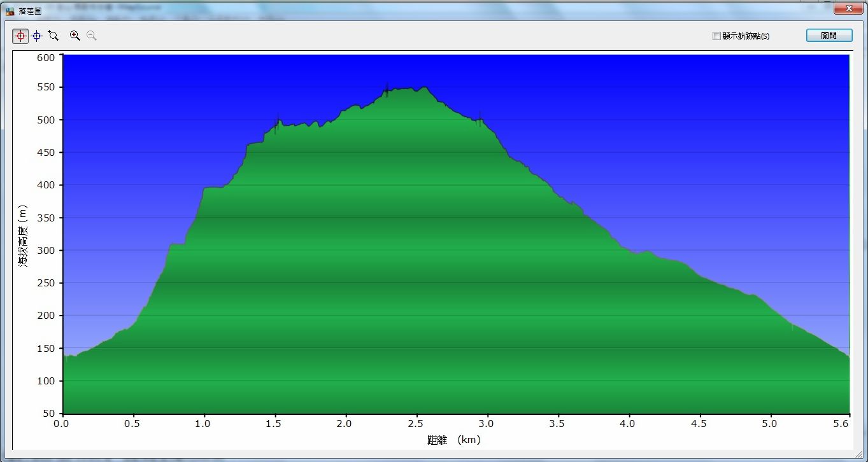The image size is (868, 462).
Task: Click the 600 elevation axis label
Action: click(x=47, y=58)
